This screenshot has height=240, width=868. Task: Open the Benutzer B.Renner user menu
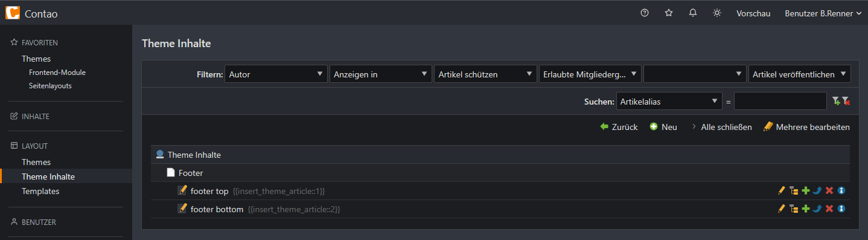pyautogui.click(x=823, y=13)
